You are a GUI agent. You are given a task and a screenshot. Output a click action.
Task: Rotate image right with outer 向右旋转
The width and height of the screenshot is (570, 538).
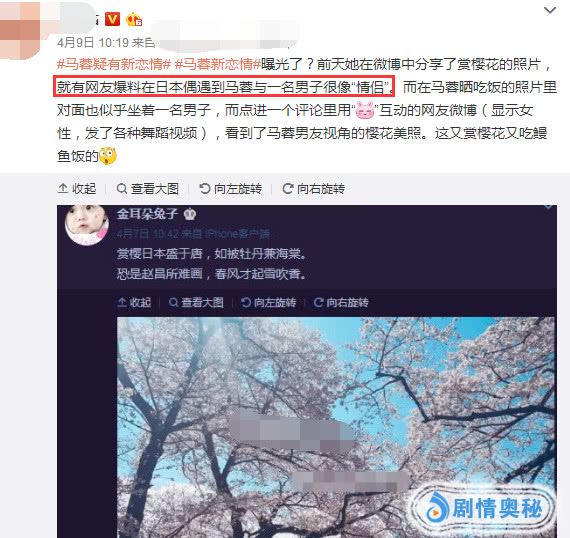pyautogui.click(x=314, y=189)
